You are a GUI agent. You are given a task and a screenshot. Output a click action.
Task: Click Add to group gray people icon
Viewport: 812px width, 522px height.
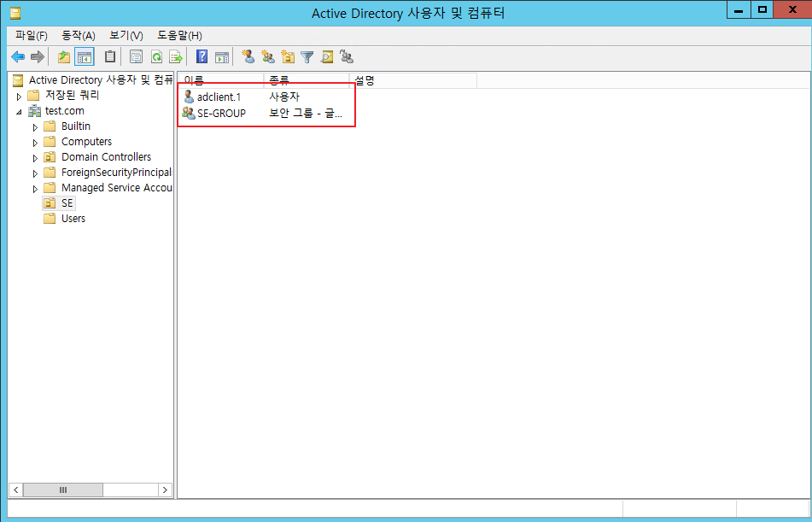347,57
